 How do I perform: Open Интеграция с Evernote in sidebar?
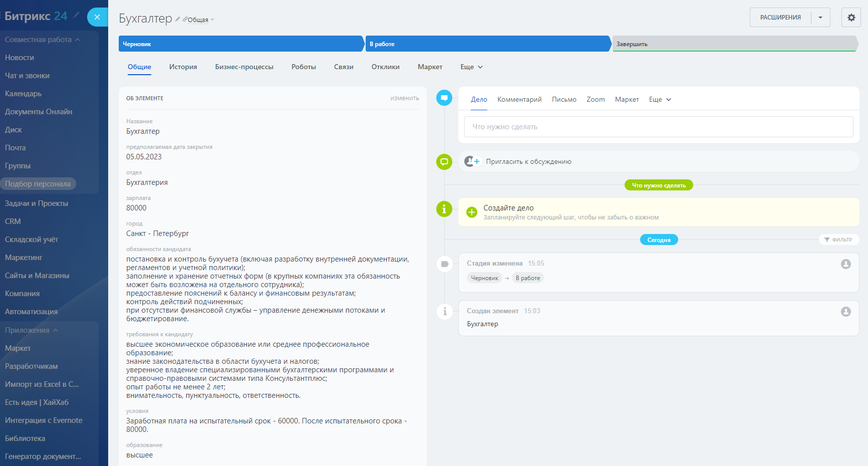(44, 420)
